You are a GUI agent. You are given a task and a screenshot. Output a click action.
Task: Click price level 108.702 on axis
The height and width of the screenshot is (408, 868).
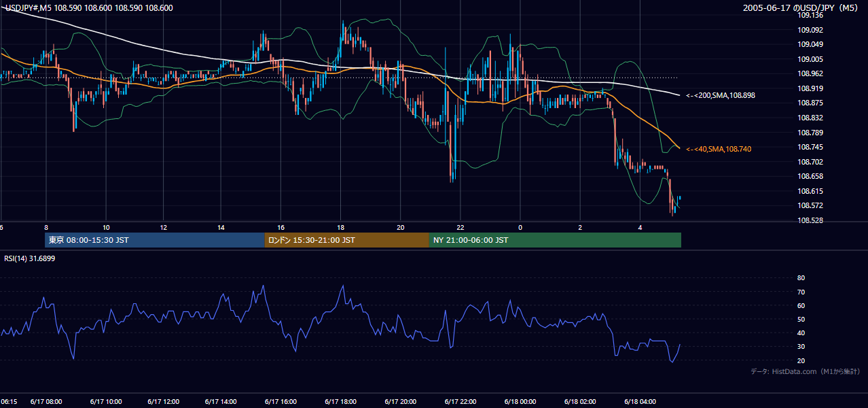tap(810, 162)
